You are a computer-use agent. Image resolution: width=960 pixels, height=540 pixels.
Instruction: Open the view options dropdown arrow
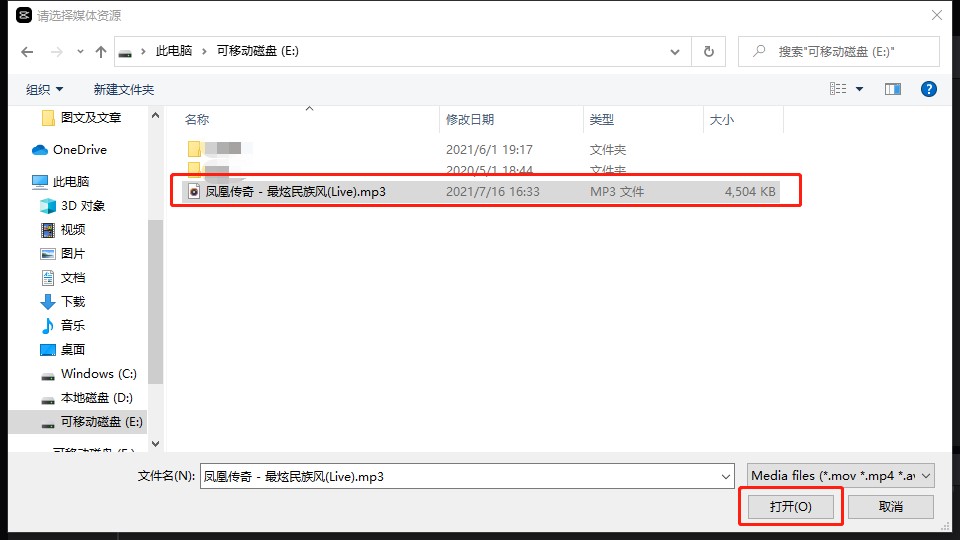pyautogui.click(x=860, y=89)
